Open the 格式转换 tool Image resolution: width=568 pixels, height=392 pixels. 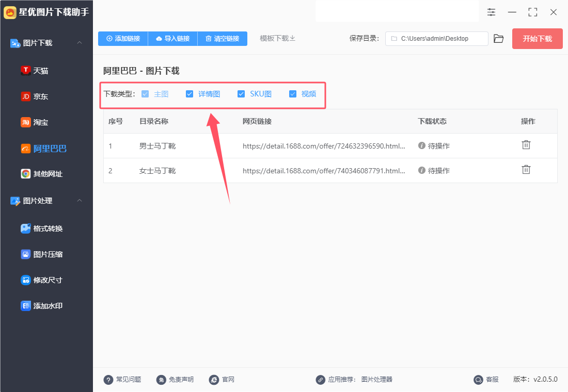pyautogui.click(x=42, y=228)
